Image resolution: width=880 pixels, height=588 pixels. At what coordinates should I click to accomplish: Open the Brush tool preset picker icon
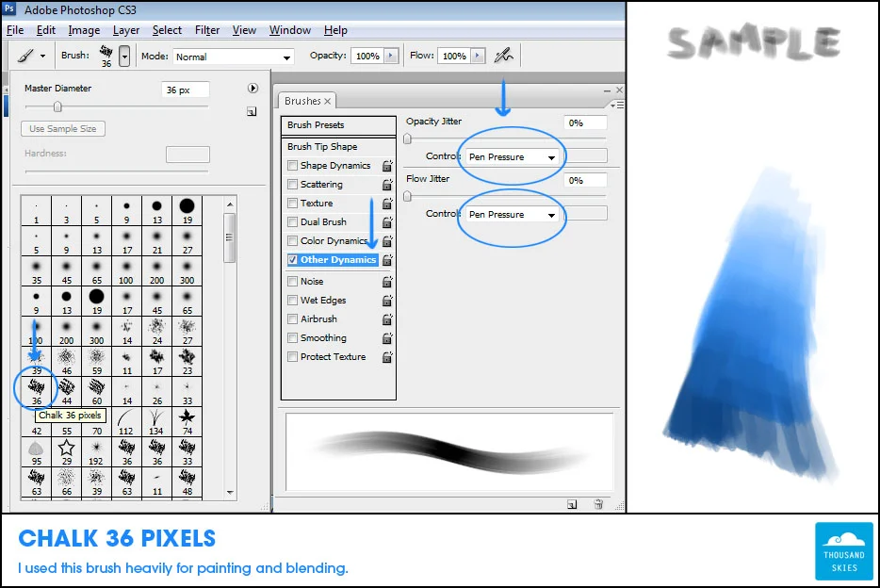click(31, 56)
